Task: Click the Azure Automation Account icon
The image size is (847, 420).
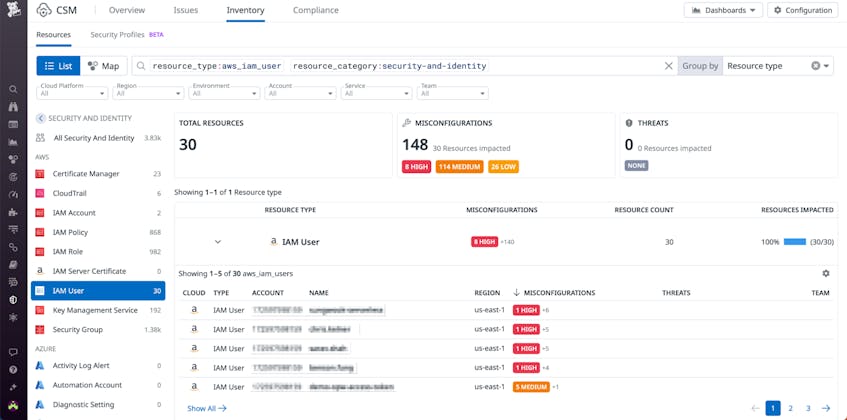Action: click(x=39, y=385)
